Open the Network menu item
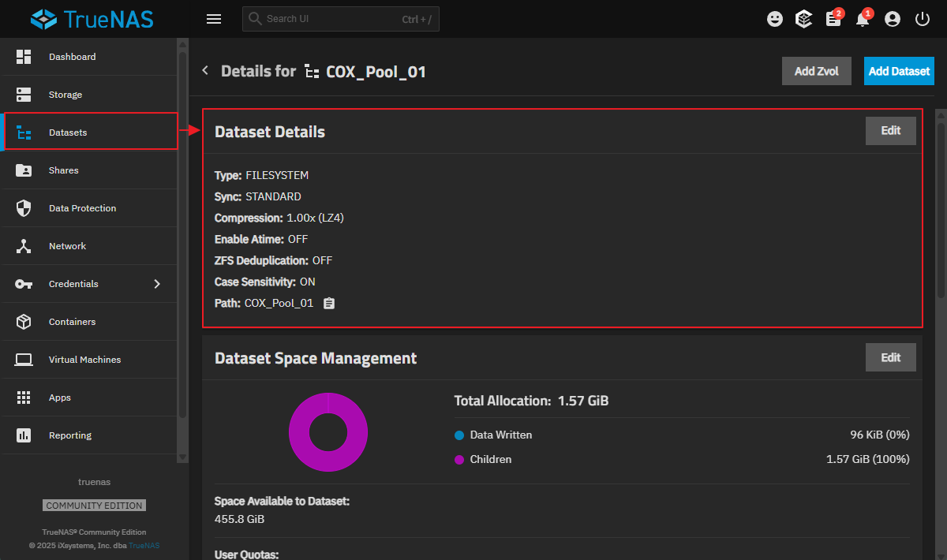The image size is (947, 560). 89,246
